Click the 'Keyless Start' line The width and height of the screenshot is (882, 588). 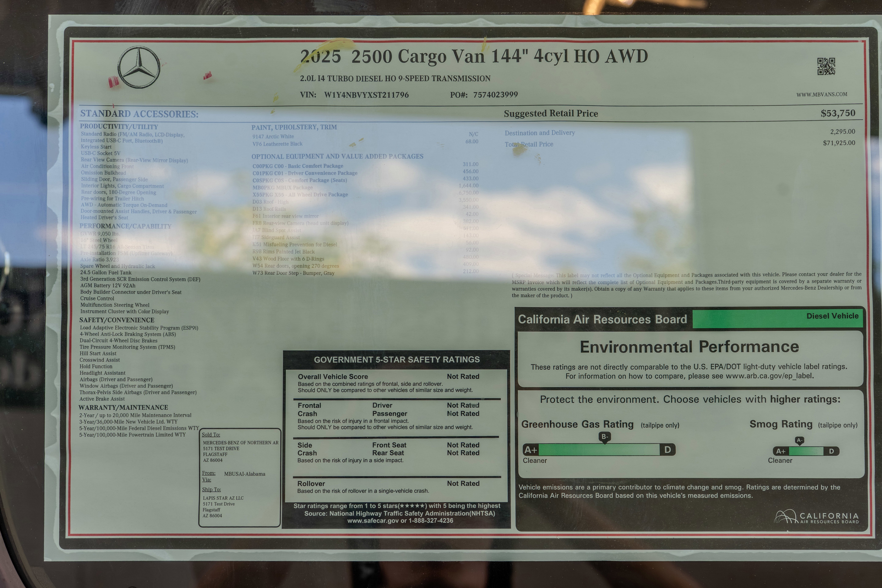96,147
